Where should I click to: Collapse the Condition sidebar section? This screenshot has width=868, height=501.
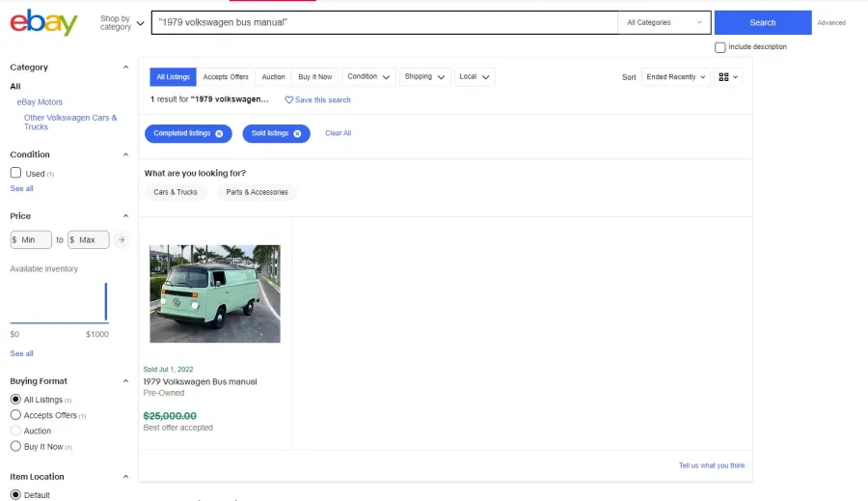pyautogui.click(x=125, y=154)
